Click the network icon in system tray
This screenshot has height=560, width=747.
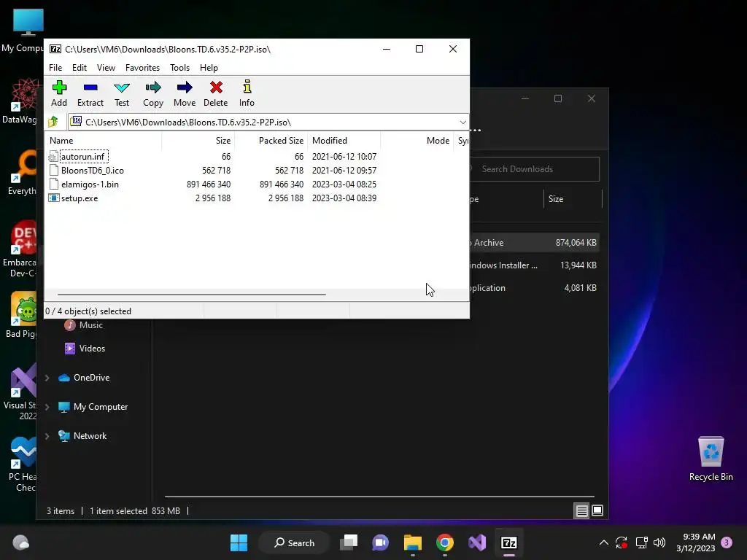pyautogui.click(x=641, y=542)
